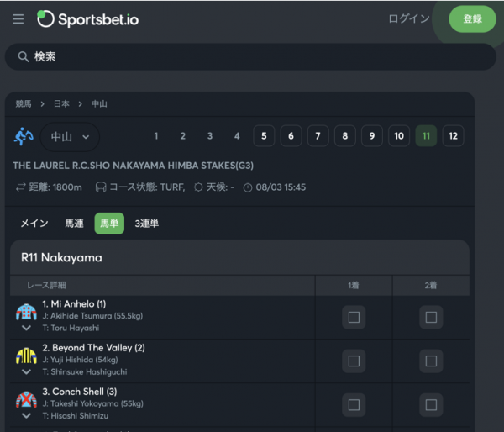Switch to the 馬連 tab
Image resolution: width=504 pixels, height=432 pixels.
click(74, 224)
